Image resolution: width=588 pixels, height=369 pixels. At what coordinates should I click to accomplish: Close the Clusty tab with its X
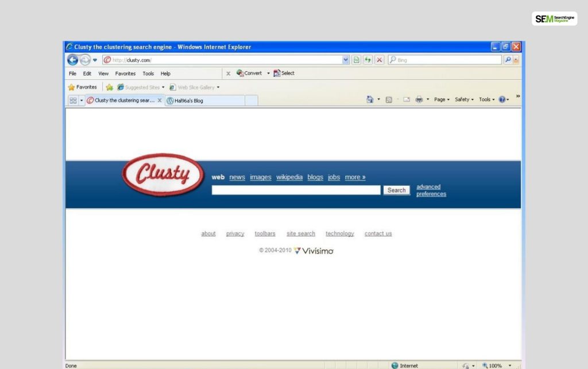point(160,101)
